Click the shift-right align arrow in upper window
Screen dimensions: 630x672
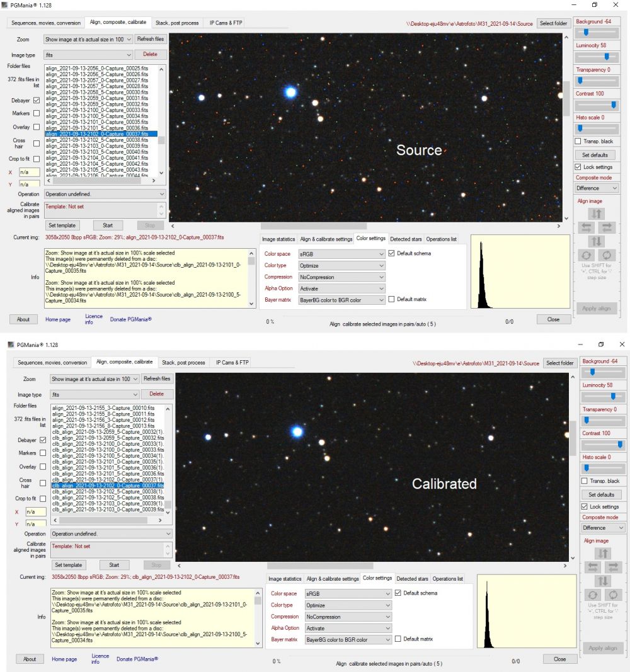tap(607, 227)
